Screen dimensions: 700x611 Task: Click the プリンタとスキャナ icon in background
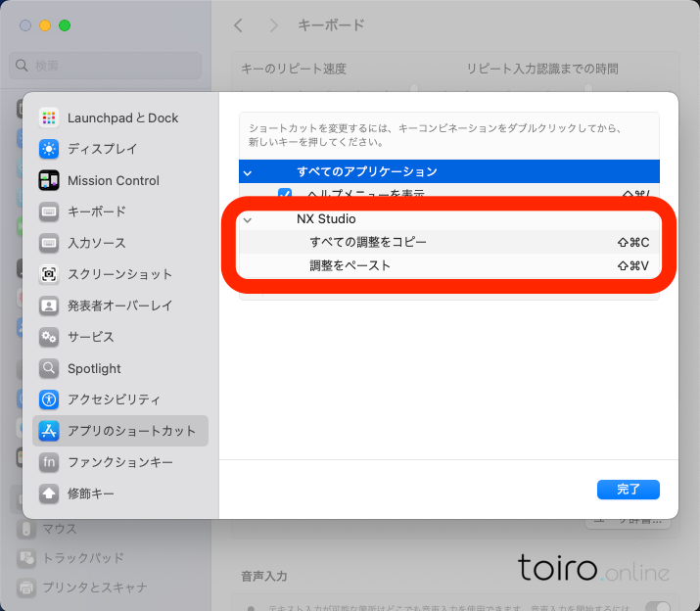26,587
